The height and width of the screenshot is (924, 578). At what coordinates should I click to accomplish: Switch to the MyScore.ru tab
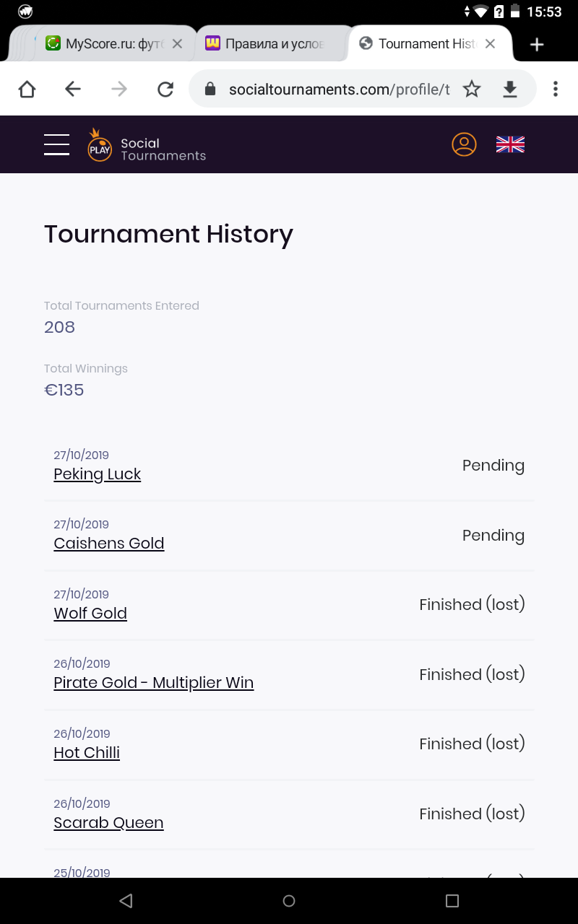point(105,44)
